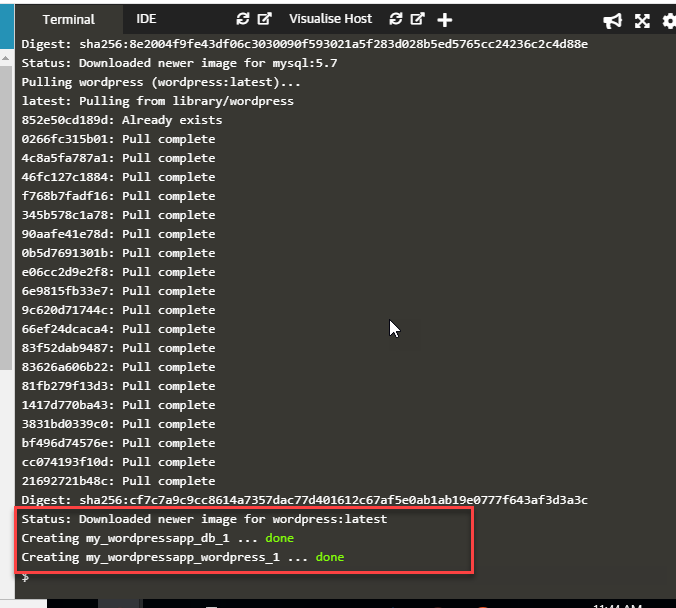Click the sha256:cf7c7a9c9cc digest line

(x=304, y=499)
